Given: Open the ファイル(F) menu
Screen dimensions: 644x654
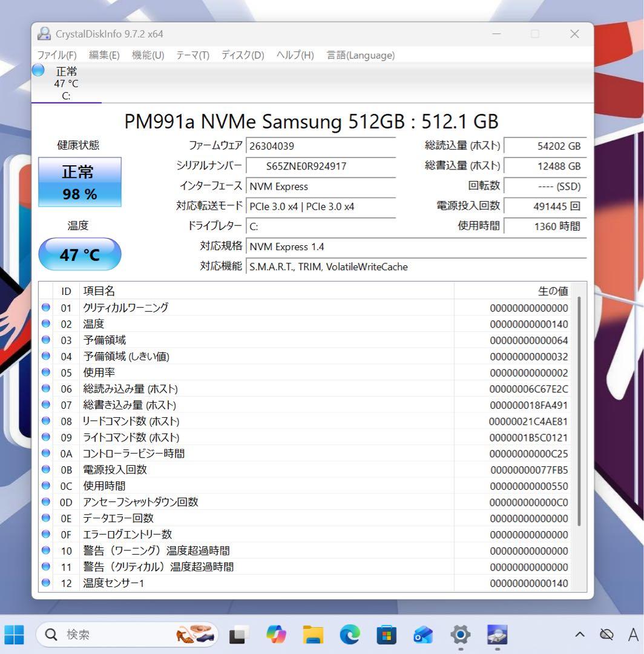Looking at the screenshot, I should pos(57,55).
